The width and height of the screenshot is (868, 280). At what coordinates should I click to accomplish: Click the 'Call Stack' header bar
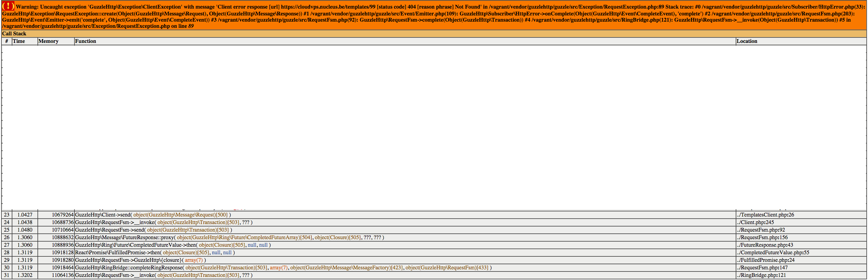click(434, 34)
